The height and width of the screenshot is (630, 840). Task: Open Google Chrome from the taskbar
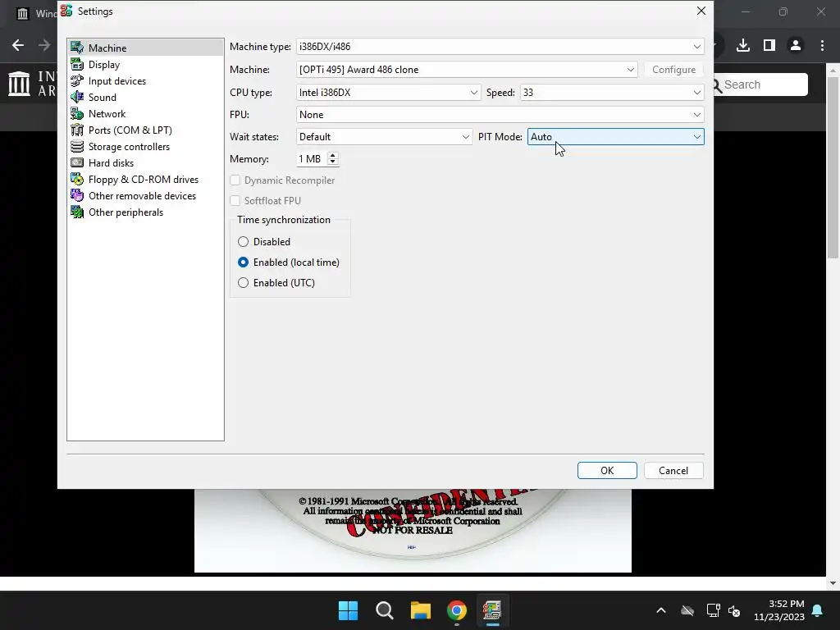point(456,610)
